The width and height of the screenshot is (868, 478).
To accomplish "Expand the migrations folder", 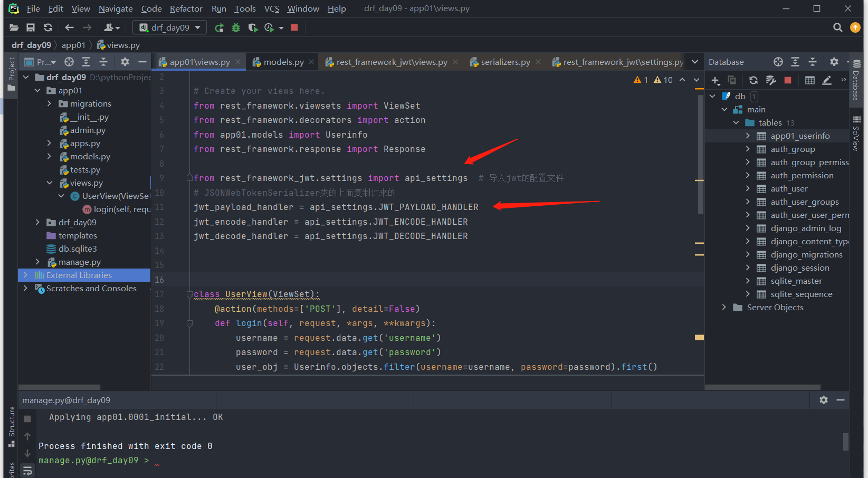I will (x=49, y=104).
